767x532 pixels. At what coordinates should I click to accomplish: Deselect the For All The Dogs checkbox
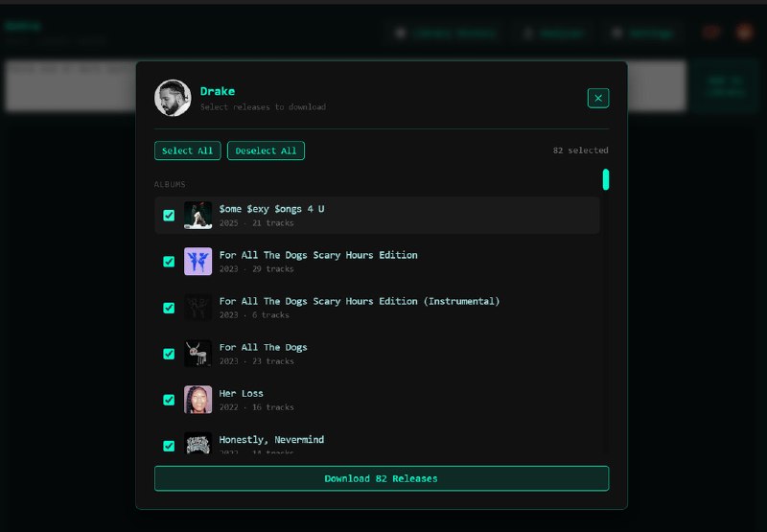[x=169, y=354]
